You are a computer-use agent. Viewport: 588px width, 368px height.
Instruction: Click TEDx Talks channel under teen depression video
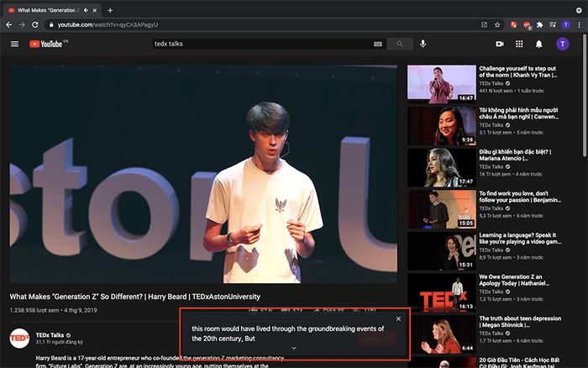tap(491, 334)
